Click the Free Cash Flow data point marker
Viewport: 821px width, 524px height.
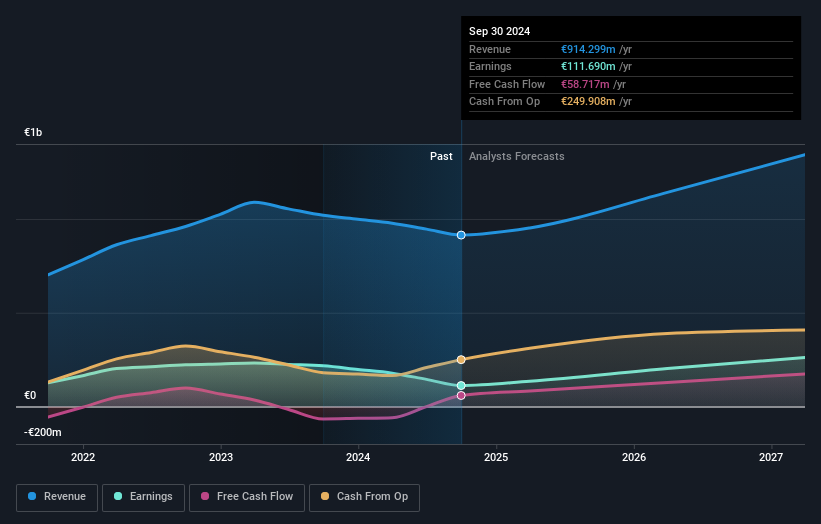[x=461, y=396]
